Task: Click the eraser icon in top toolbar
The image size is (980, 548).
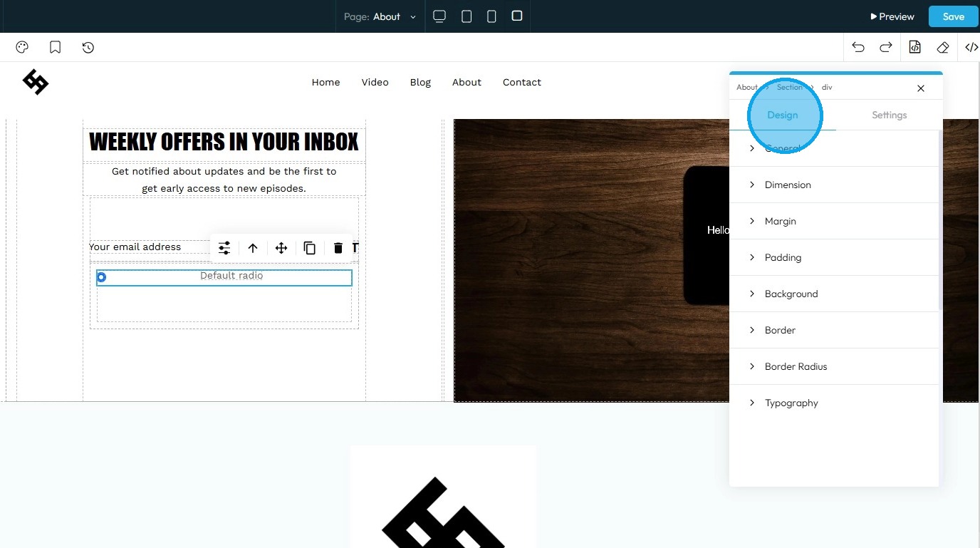Action: click(x=943, y=48)
